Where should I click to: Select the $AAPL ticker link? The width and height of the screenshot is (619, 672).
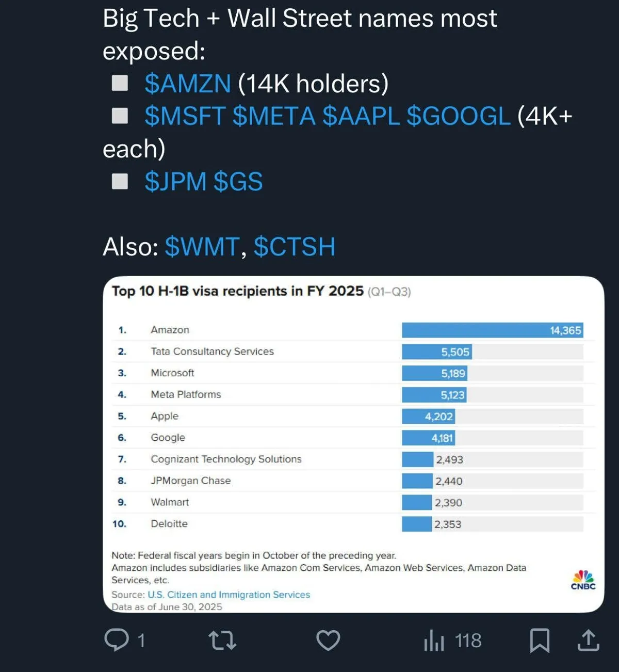tap(361, 116)
